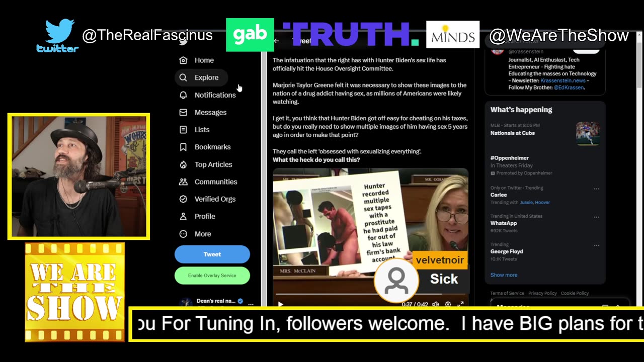Viewport: 644px width, 362px height.
Task: Click the blue Tweet button
Action: point(212,254)
